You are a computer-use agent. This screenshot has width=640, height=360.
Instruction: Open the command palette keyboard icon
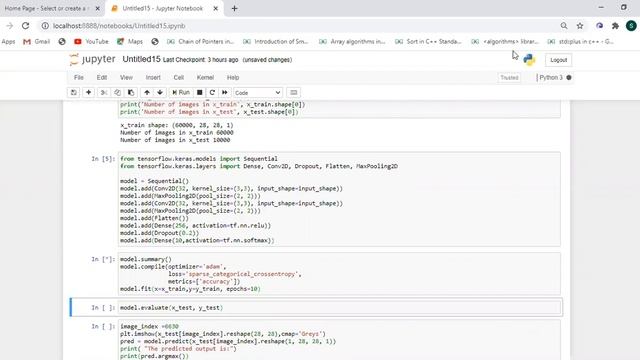click(293, 93)
